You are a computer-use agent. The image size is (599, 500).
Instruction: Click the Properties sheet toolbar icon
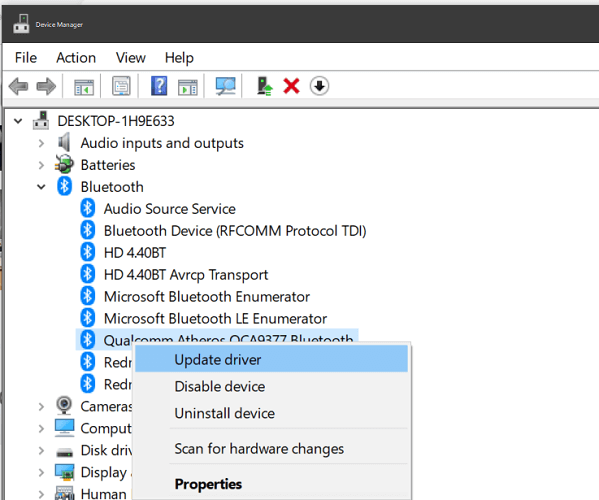click(121, 86)
